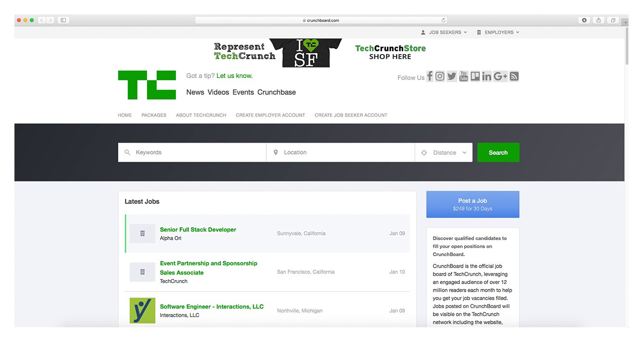
Task: Expand the Employers dropdown menu
Action: tap(498, 32)
